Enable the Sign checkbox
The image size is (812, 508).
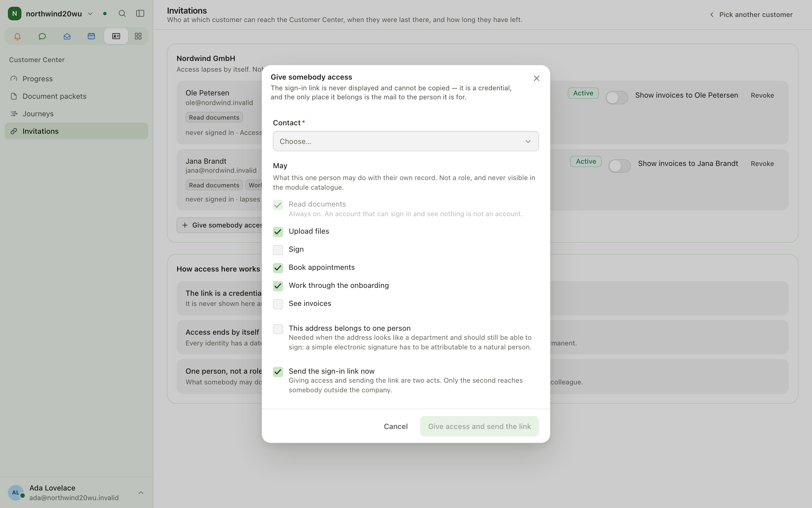278,250
